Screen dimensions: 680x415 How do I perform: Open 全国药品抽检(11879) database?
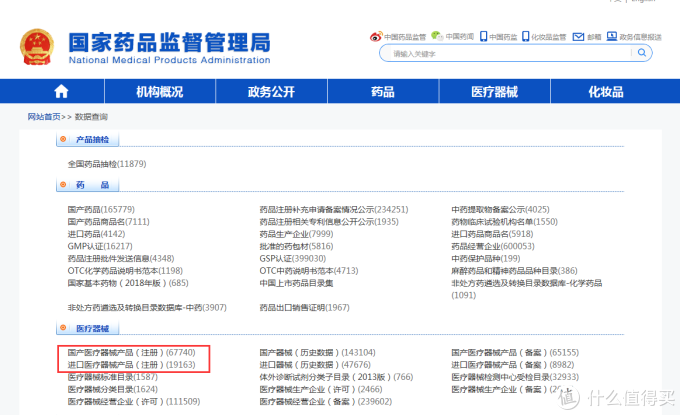coord(107,164)
